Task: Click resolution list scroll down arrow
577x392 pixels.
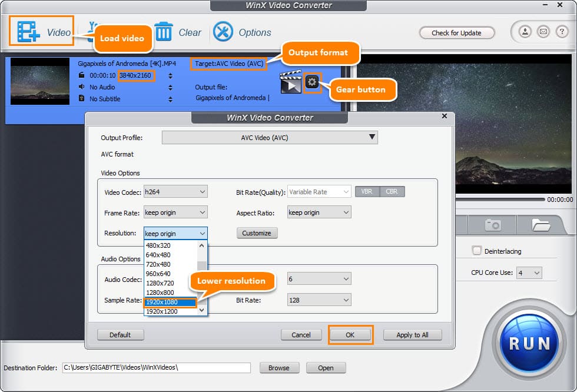Action: point(201,311)
